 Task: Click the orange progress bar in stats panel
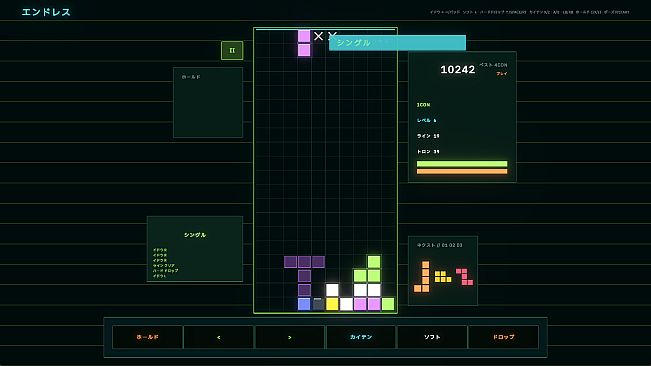tap(462, 171)
